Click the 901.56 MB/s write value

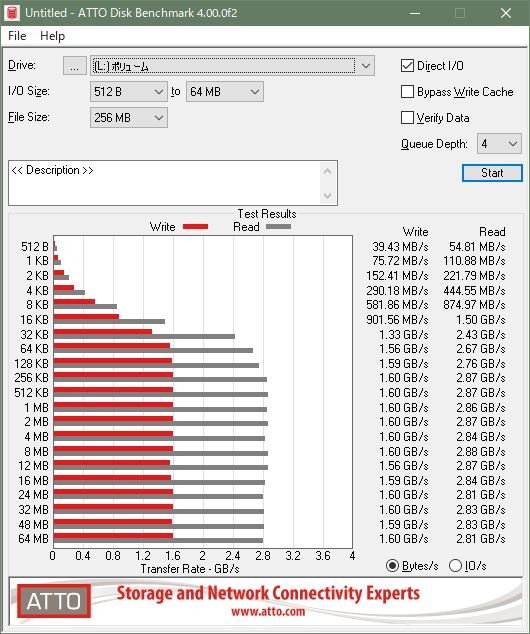(x=397, y=320)
